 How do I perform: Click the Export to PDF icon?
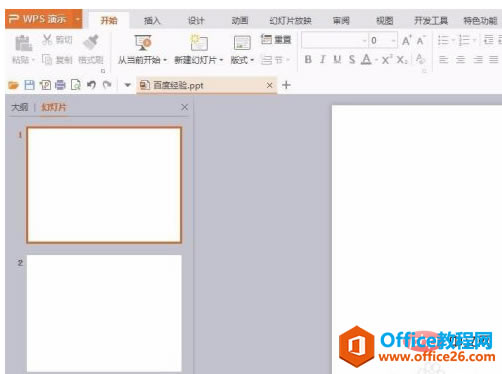tap(45, 85)
